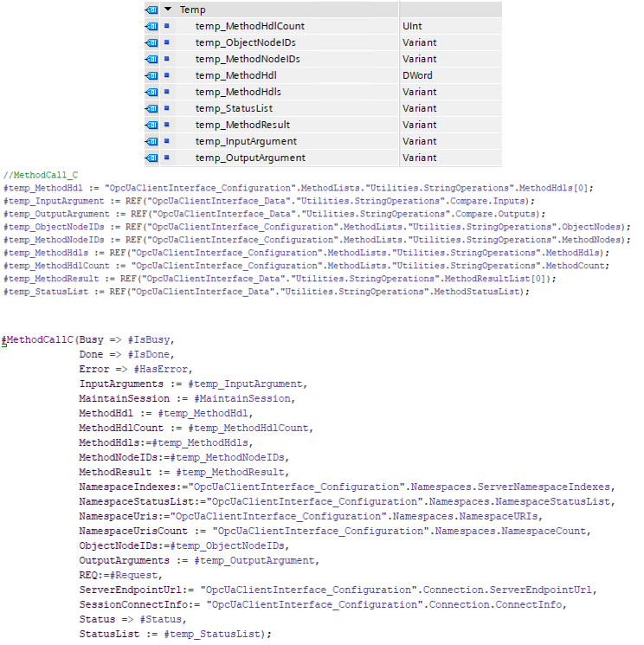This screenshot has height=645, width=644.
Task: Open the DWord data type cell
Action: 417,75
